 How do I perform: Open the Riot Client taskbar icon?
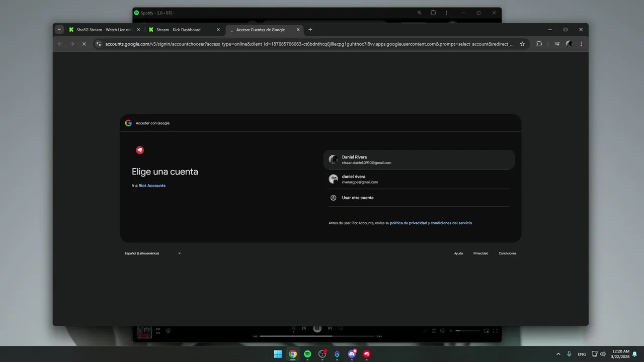pos(367,354)
